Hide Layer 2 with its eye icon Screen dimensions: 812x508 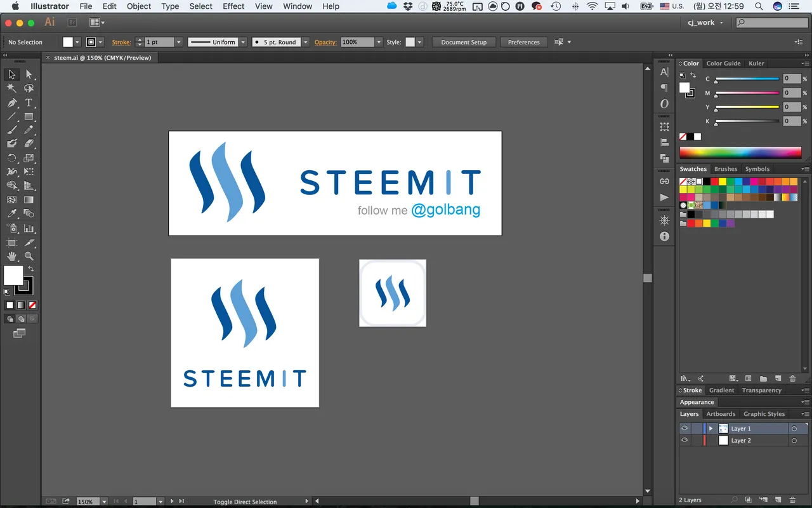[x=684, y=440]
